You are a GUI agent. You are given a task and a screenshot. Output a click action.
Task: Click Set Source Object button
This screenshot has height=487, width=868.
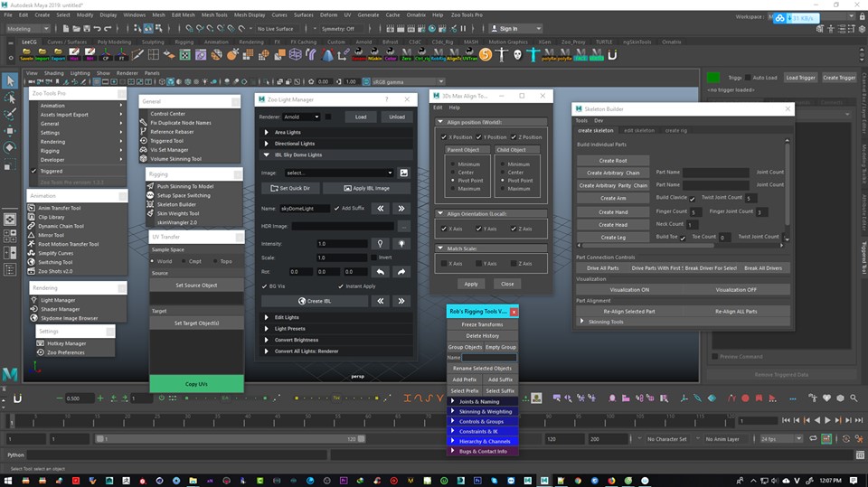196,285
